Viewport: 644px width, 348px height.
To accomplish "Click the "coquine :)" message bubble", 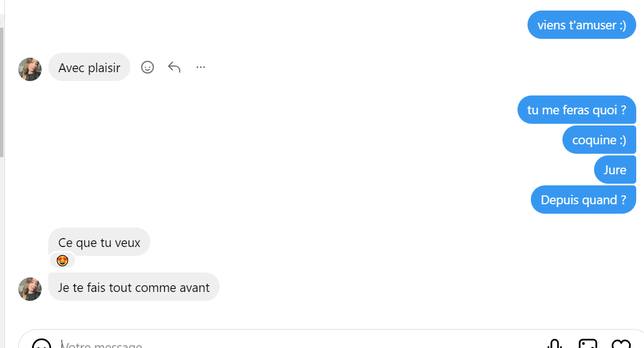I will pyautogui.click(x=599, y=140).
